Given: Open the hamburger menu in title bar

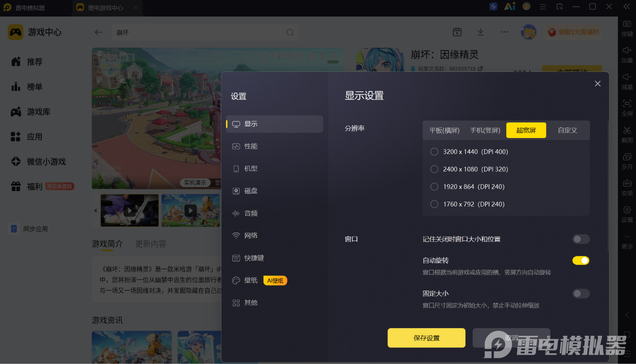Looking at the screenshot, I should tap(543, 7).
